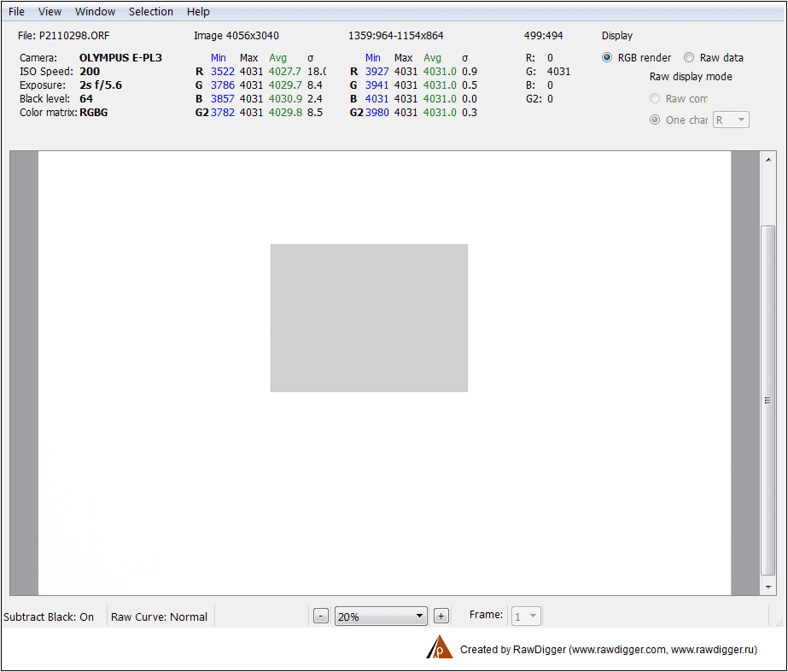788x672 pixels.
Task: Choose the One channel raw display mode
Action: (x=656, y=120)
